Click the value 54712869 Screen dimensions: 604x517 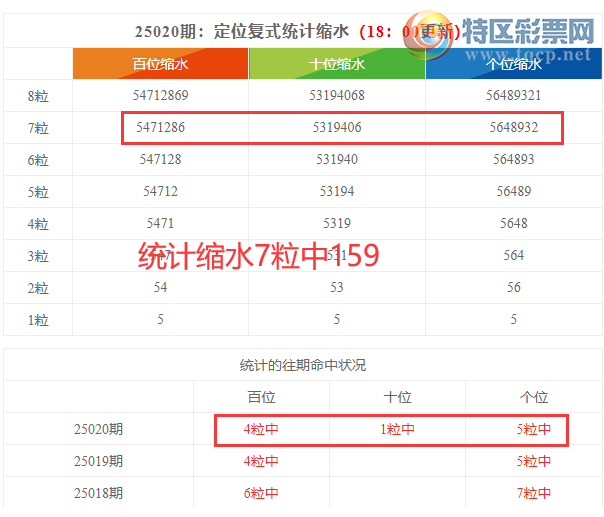click(160, 95)
